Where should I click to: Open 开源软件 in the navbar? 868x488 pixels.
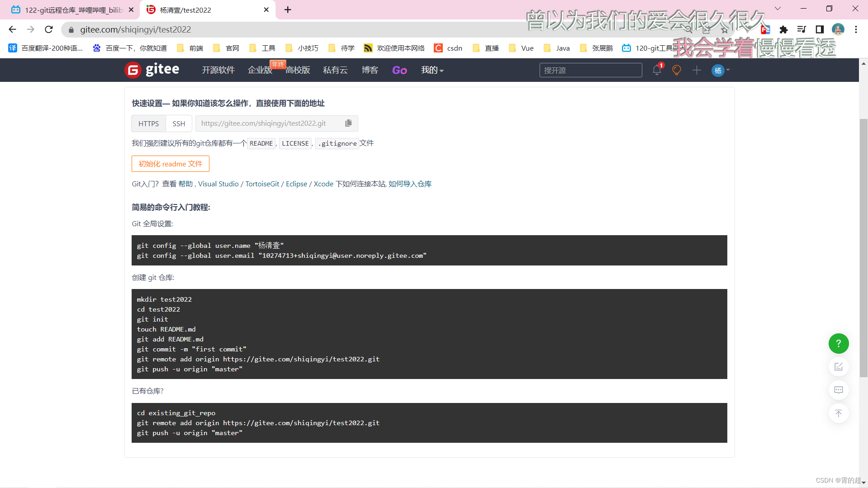pos(218,70)
